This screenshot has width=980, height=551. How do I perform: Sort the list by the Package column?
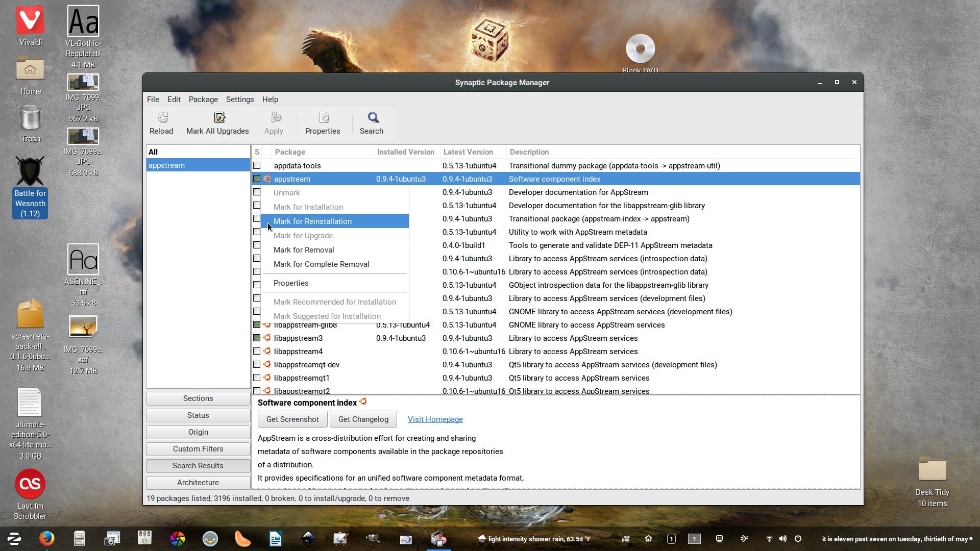[323, 152]
